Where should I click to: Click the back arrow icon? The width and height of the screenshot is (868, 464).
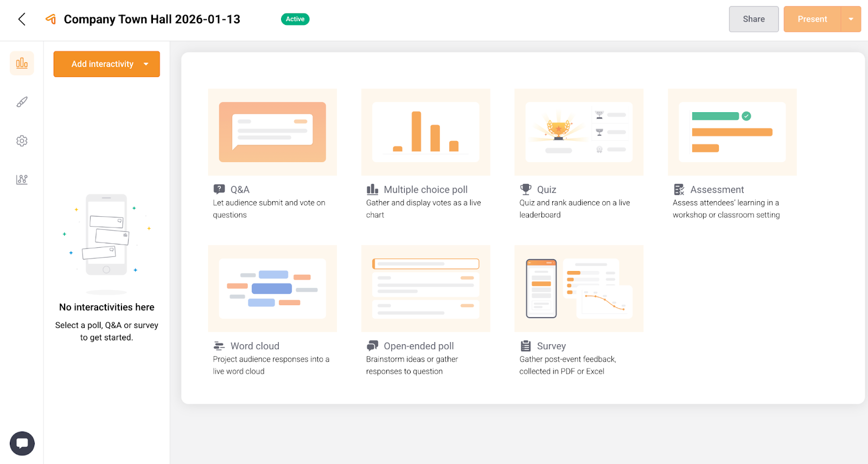point(22,20)
